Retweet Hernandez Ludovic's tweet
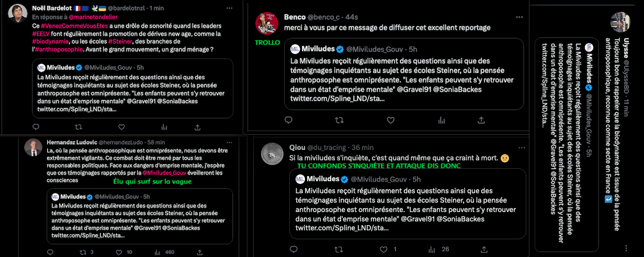Screen dimensions: 644x257 [82, 252]
